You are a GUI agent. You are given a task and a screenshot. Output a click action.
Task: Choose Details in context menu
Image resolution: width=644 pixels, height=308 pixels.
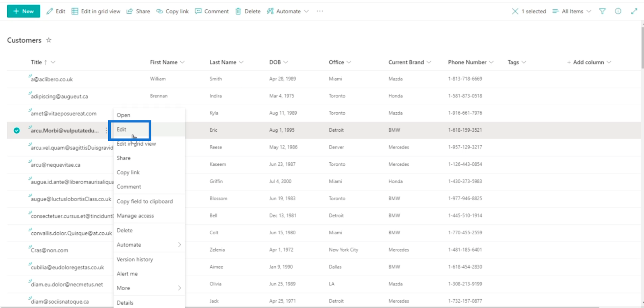(149, 303)
